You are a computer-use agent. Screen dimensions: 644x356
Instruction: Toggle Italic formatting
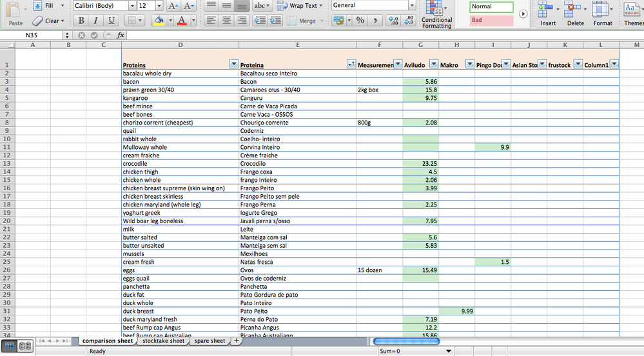click(95, 20)
